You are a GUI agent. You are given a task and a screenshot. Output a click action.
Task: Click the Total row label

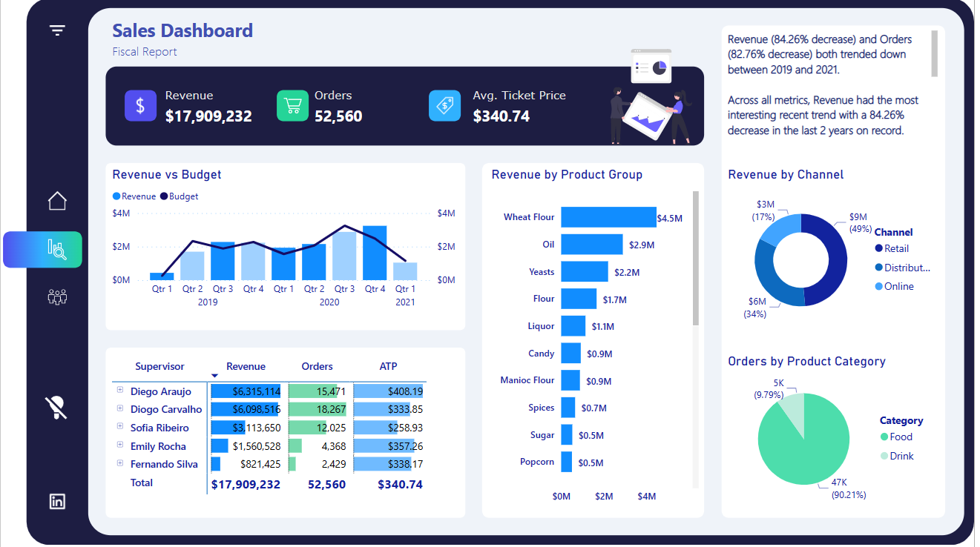[142, 483]
